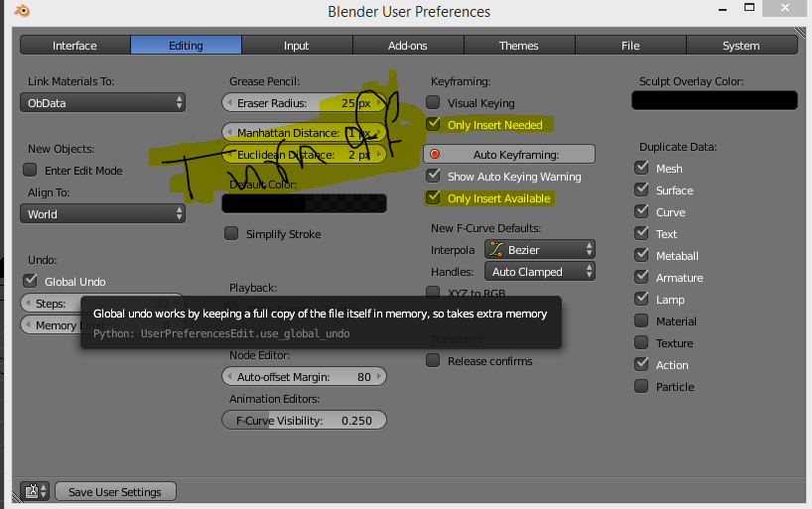Toggle the Metaball duplicate data checkbox
The height and width of the screenshot is (509, 812).
click(x=641, y=255)
